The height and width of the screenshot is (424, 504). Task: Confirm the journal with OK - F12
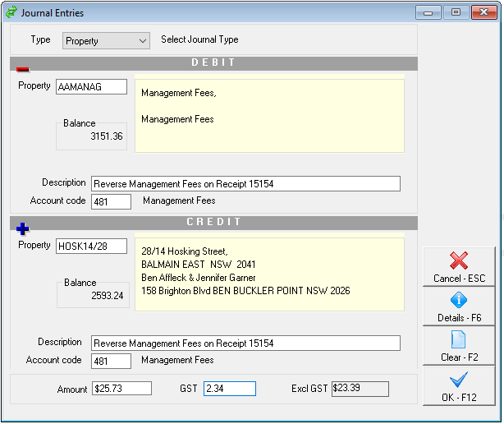click(x=459, y=386)
